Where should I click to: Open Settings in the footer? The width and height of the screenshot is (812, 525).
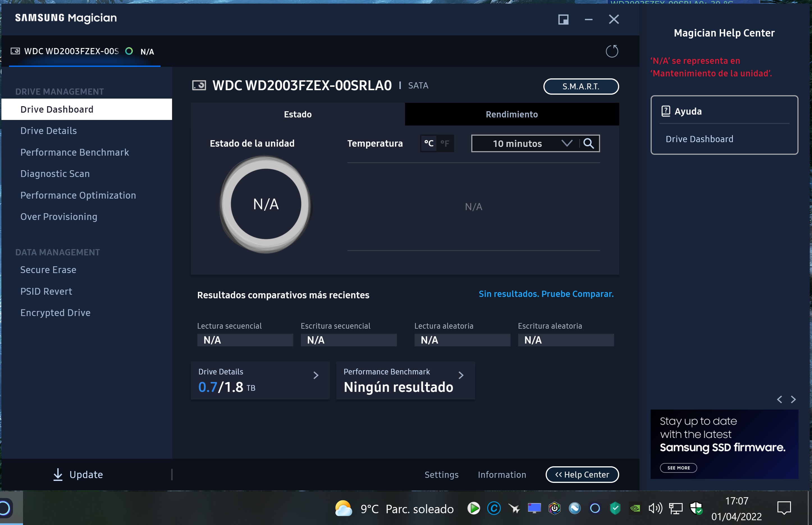pos(442,474)
